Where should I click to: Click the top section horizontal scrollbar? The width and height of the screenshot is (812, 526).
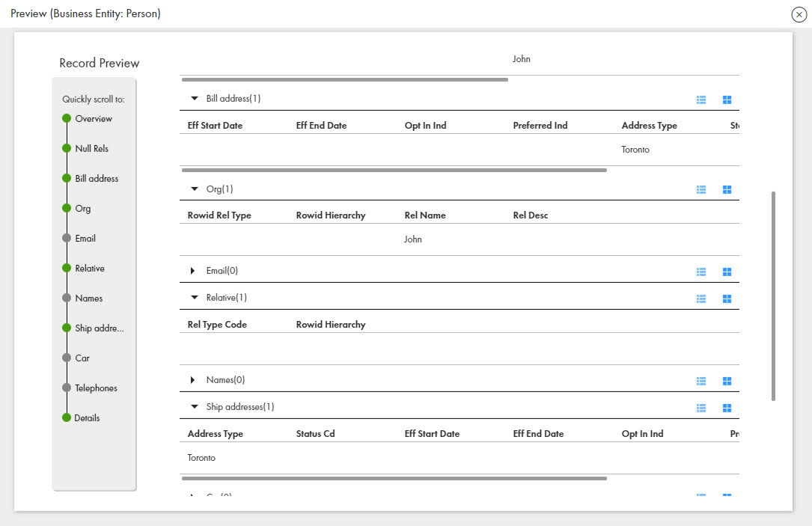(345, 80)
